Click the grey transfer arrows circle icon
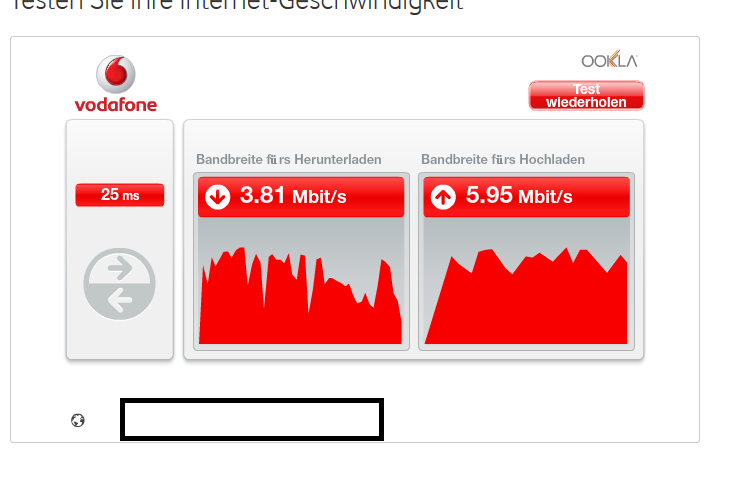The height and width of the screenshot is (477, 730). [120, 284]
